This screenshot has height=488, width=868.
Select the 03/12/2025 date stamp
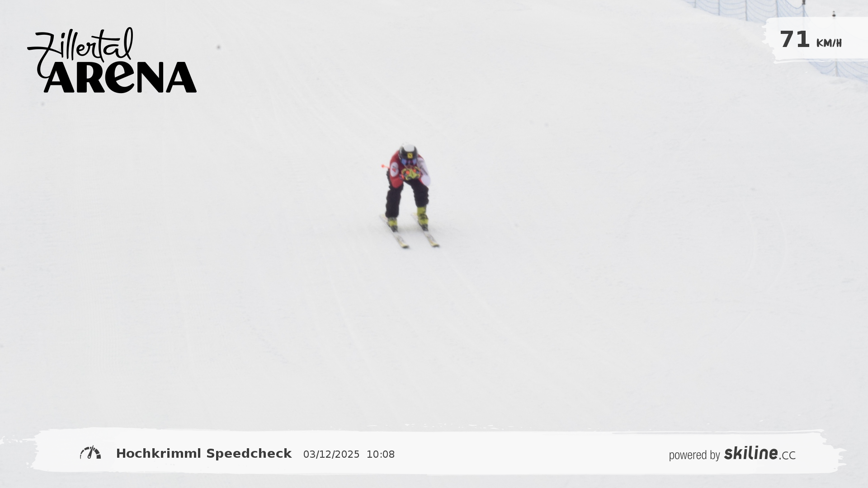[x=331, y=455]
